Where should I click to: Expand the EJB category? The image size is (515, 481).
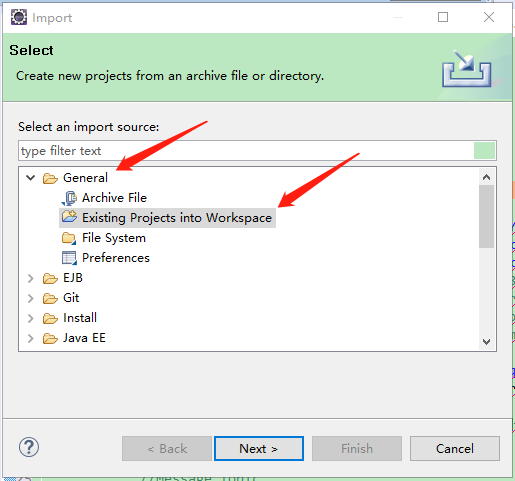coord(31,278)
